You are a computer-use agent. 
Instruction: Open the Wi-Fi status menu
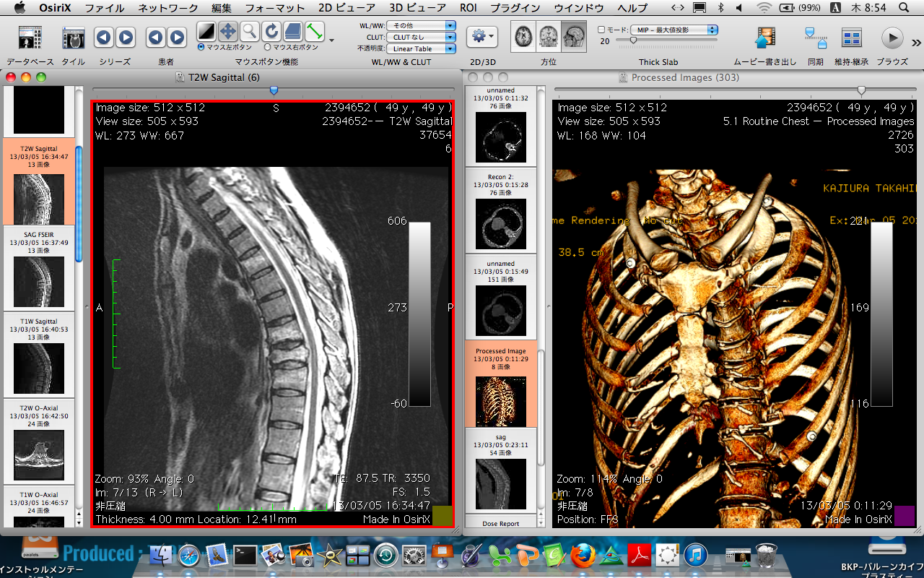tap(764, 8)
